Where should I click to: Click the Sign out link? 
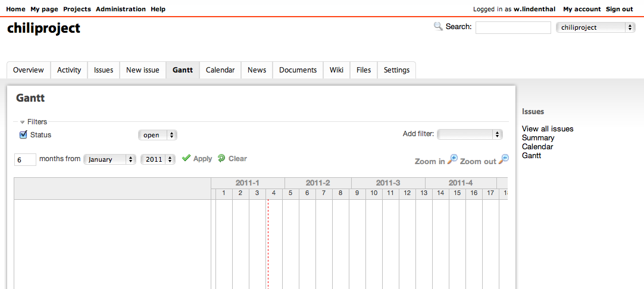(x=620, y=9)
